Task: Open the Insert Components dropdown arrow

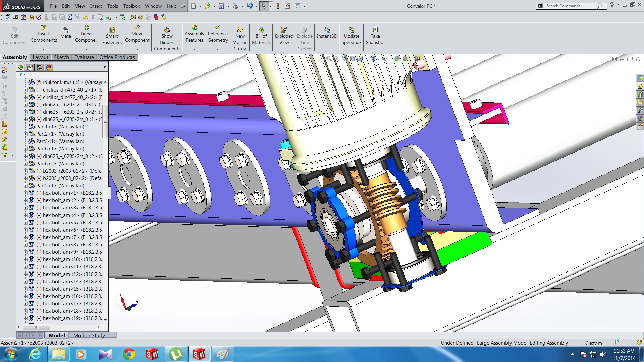Action: 43,49
